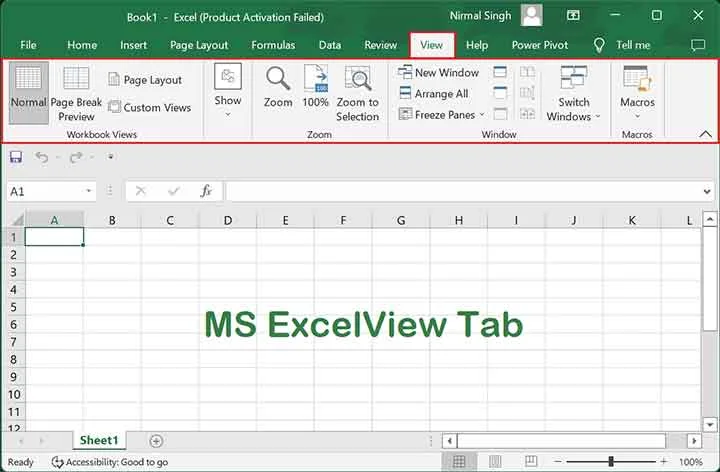Open the Zoom magnifier dialog
Image resolution: width=720 pixels, height=472 pixels.
[x=278, y=87]
